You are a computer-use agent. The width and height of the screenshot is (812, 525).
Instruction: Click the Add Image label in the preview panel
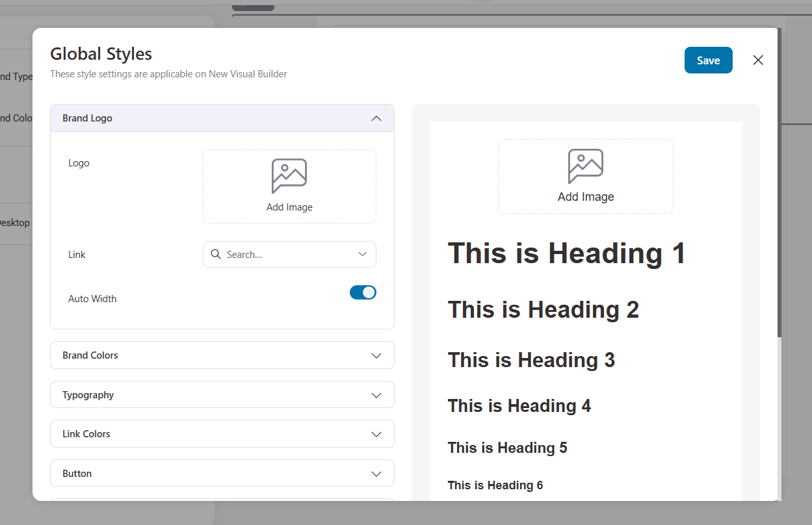[x=585, y=196]
